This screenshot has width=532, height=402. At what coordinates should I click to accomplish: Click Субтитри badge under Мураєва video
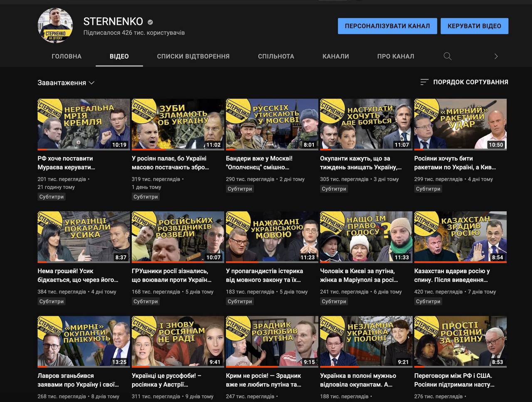tap(52, 197)
